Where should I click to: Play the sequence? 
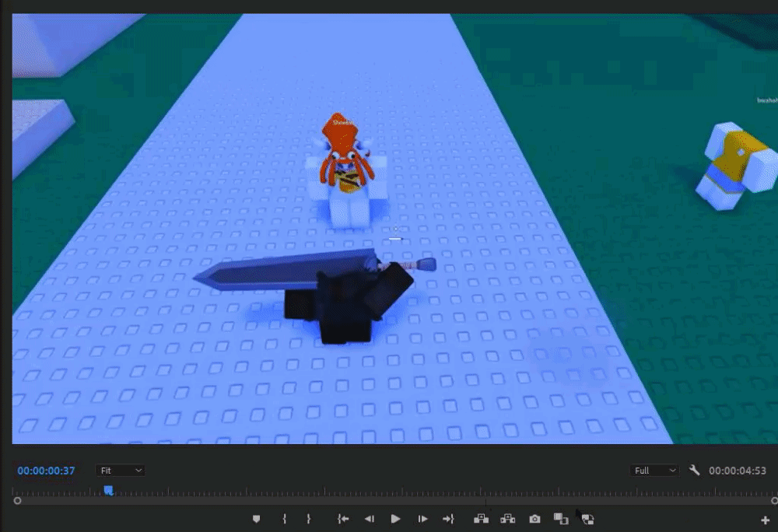tap(395, 518)
